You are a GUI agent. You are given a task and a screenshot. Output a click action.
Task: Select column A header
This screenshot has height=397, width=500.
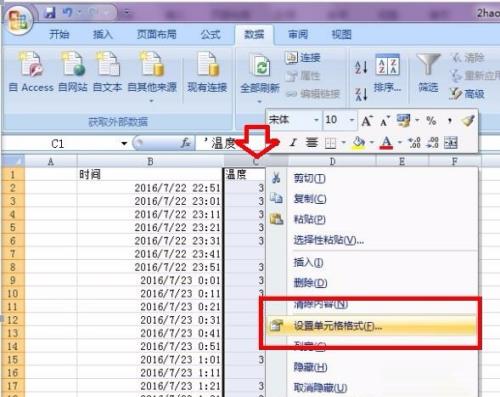pyautogui.click(x=51, y=162)
